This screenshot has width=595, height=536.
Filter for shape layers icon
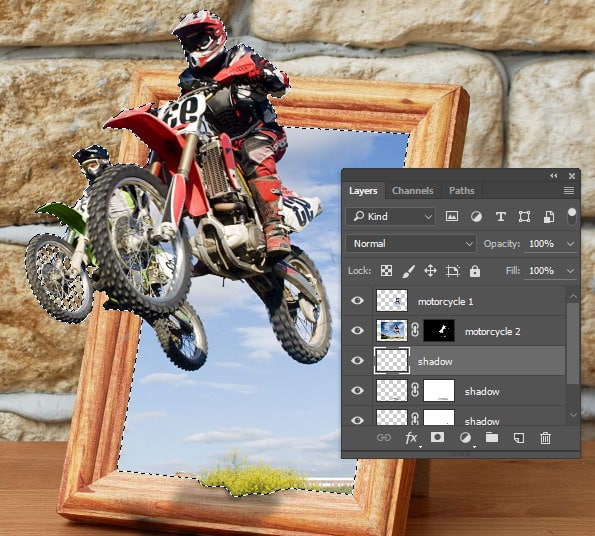point(524,217)
